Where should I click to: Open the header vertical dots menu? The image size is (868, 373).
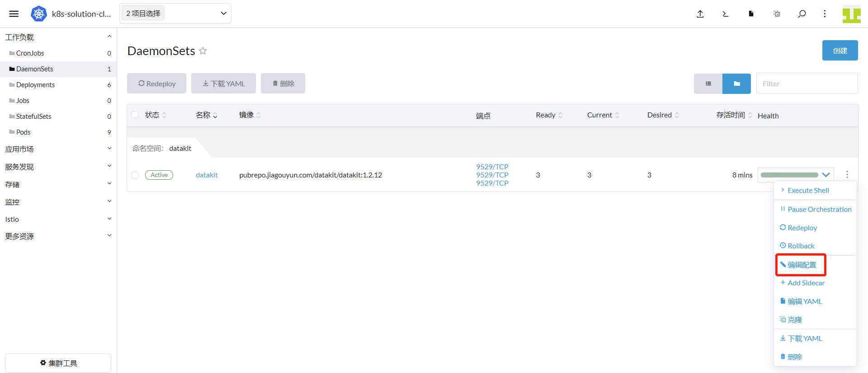[825, 14]
